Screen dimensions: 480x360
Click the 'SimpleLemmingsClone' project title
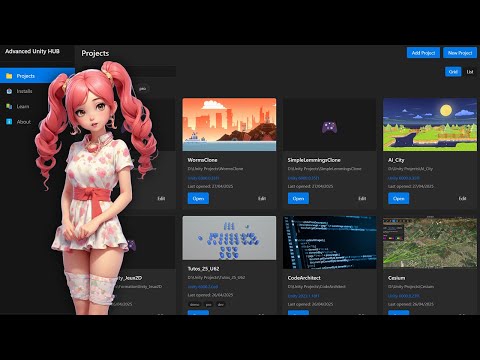coord(314,160)
